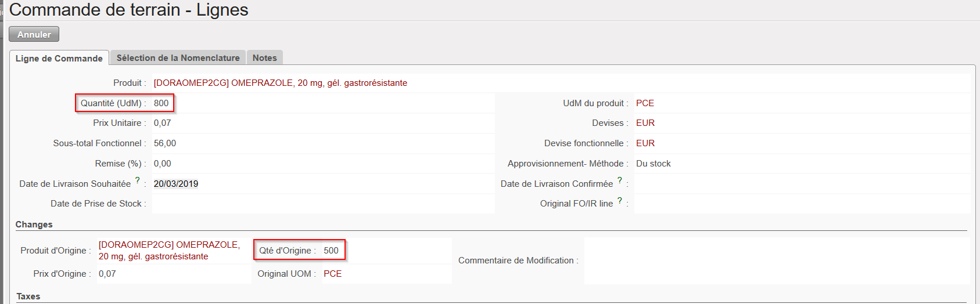Click the Original UOM value PCE
Image resolution: width=980 pixels, height=304 pixels.
[x=333, y=274]
